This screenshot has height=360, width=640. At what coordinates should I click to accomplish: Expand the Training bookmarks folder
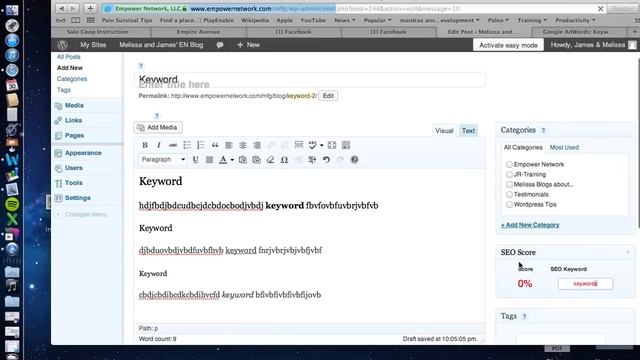[x=532, y=20]
